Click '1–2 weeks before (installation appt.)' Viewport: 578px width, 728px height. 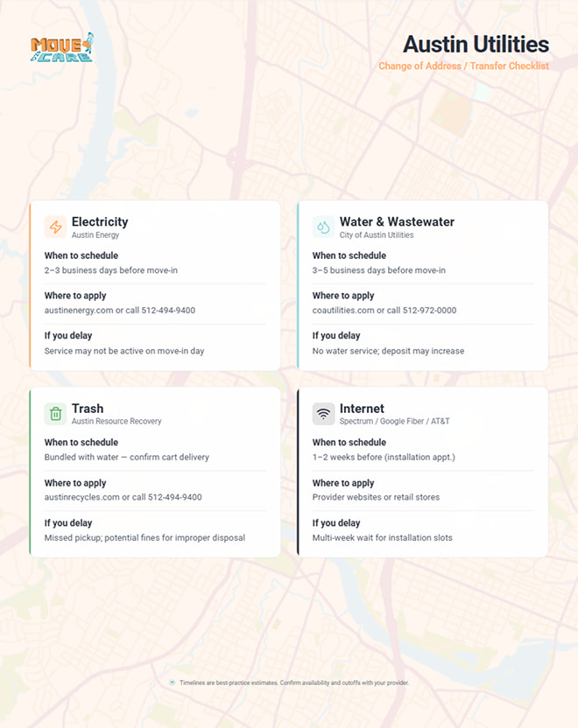[x=384, y=458]
